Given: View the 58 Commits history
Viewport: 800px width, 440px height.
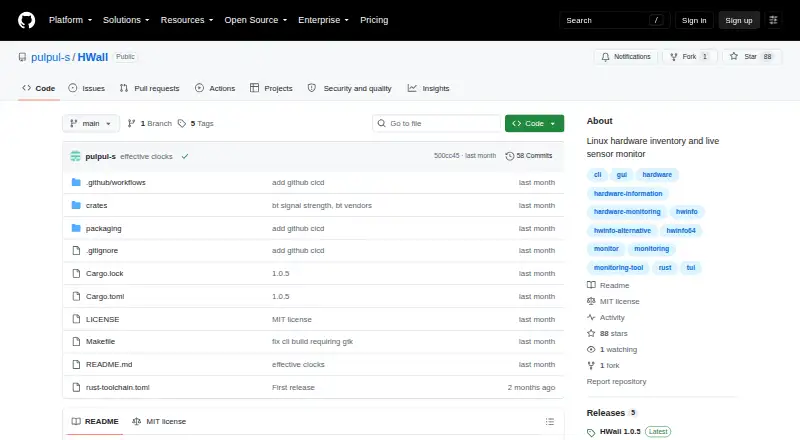Looking at the screenshot, I should (529, 156).
